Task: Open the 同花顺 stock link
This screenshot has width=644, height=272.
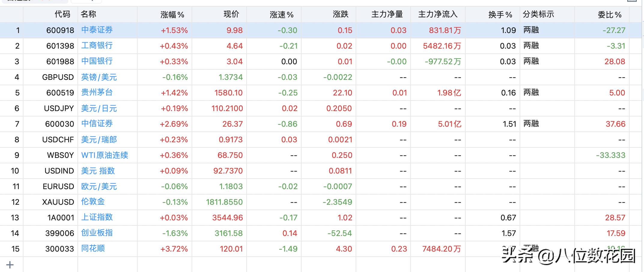Action: 93,249
